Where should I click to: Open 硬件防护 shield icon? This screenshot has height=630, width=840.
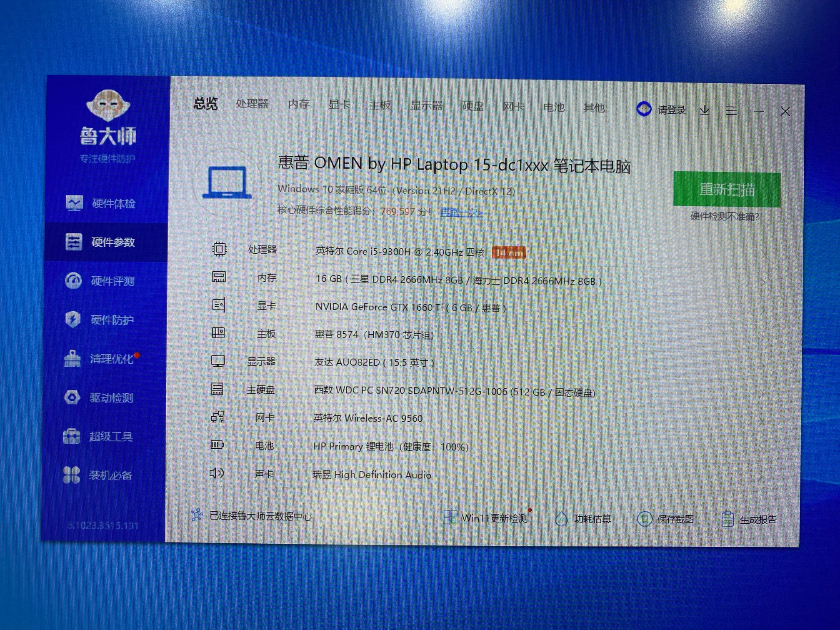(73, 320)
